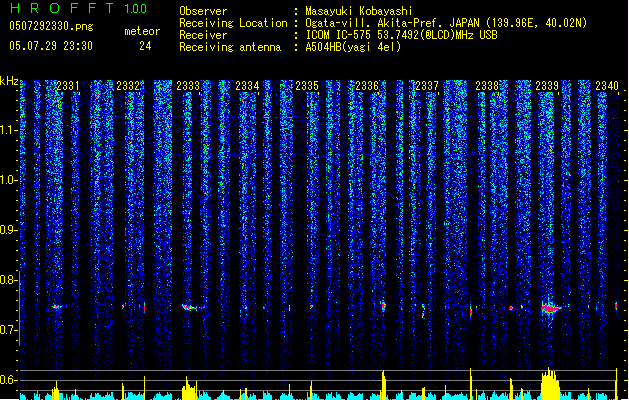Click the meteor count value 24

[x=145, y=46]
